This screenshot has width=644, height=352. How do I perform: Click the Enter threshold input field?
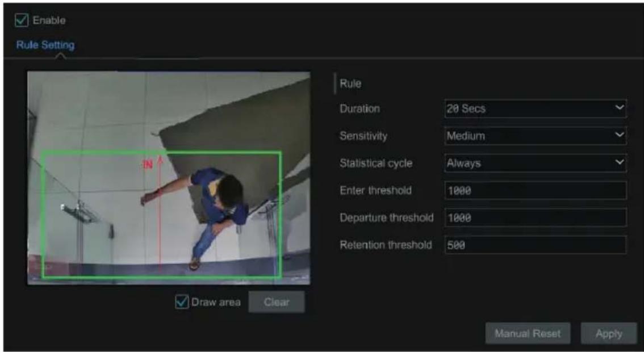click(x=535, y=191)
